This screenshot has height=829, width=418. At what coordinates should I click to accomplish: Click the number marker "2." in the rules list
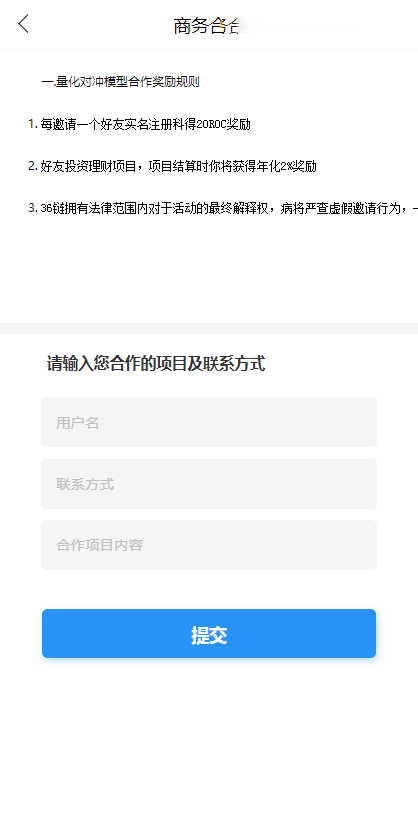tap(33, 166)
